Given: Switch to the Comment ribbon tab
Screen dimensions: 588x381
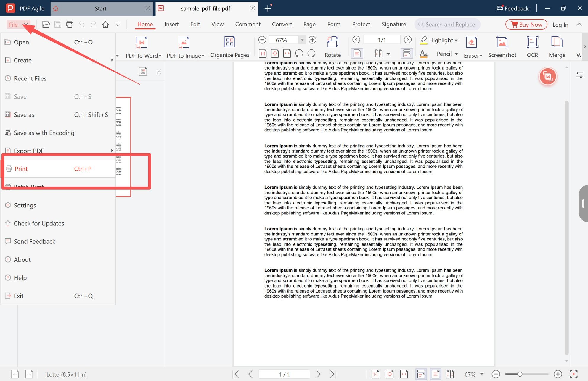Looking at the screenshot, I should tap(248, 25).
